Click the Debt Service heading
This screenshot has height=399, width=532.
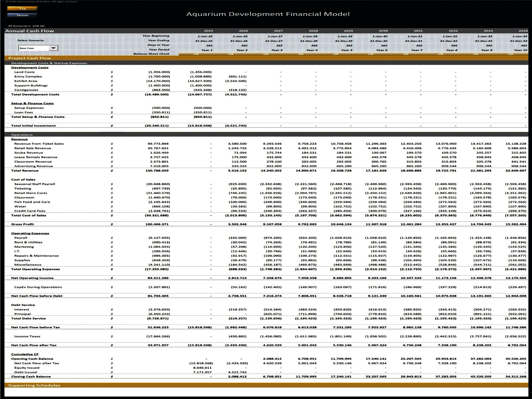coord(23,305)
